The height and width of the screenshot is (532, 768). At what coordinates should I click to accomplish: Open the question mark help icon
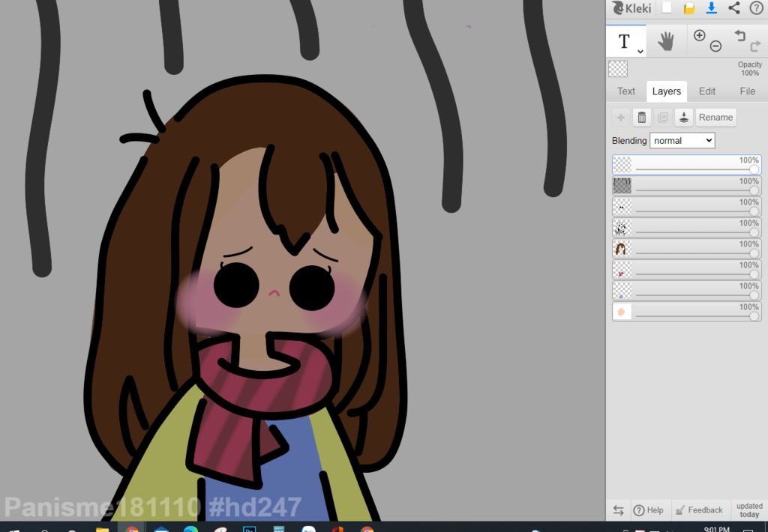[x=756, y=7]
